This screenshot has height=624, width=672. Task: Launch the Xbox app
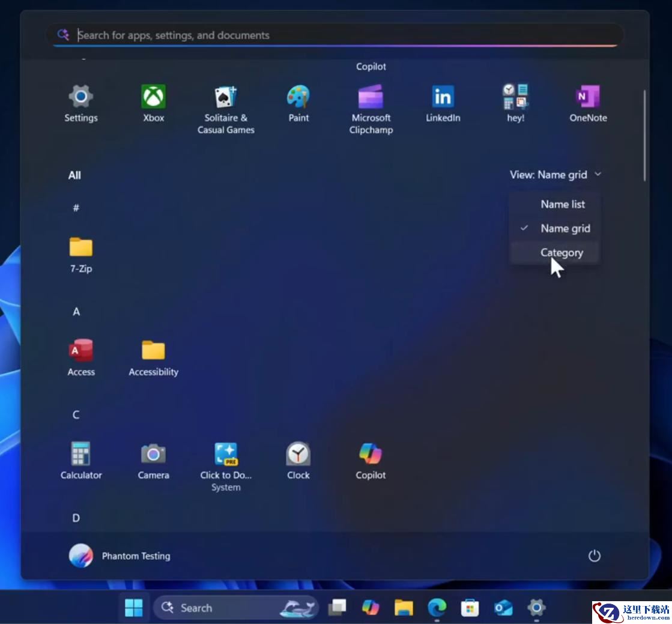(153, 104)
